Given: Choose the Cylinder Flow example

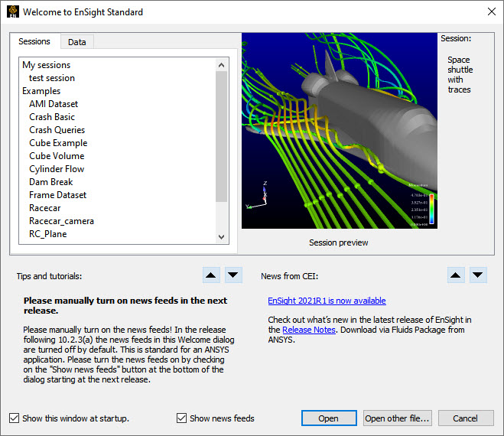Looking at the screenshot, I should [57, 169].
